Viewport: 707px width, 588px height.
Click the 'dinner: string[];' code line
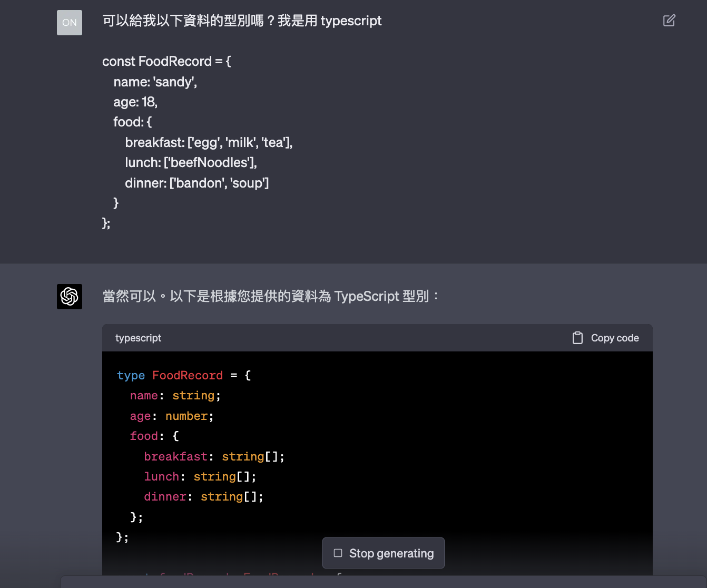coord(203,497)
